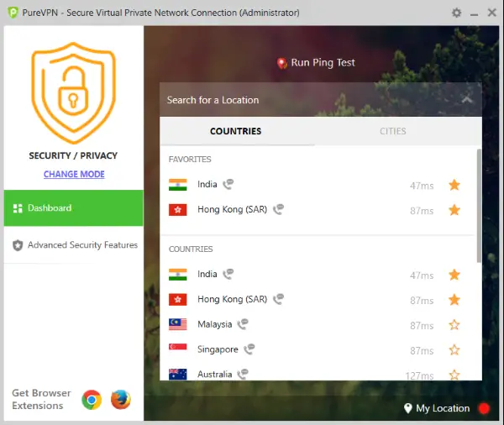Add Australia to favorites star

pyautogui.click(x=454, y=375)
